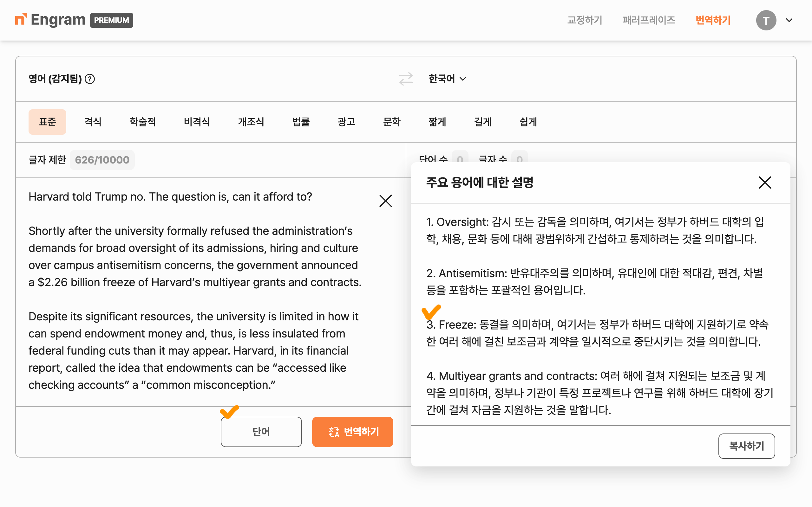Click the Engram logo icon

click(x=21, y=19)
